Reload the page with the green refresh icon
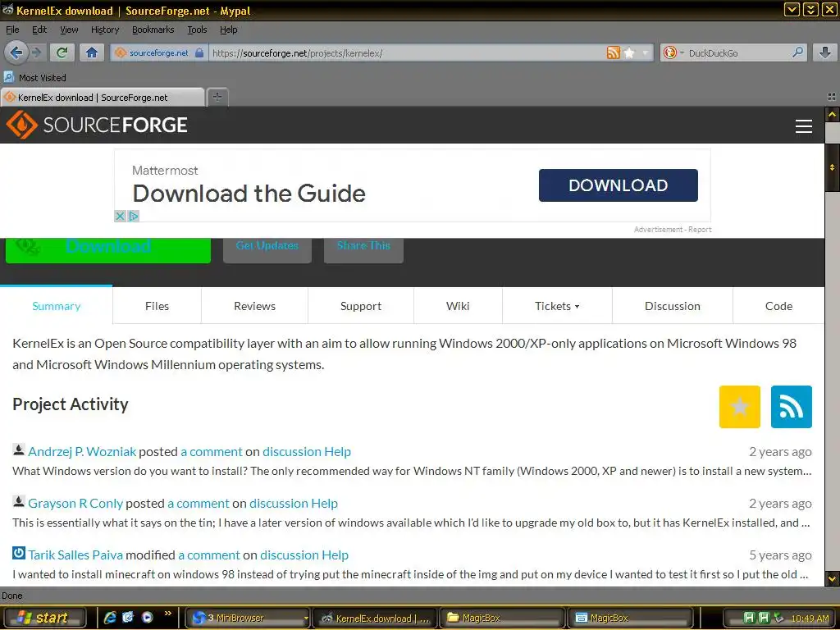Screen dimensions: 840x630 (x=62, y=52)
